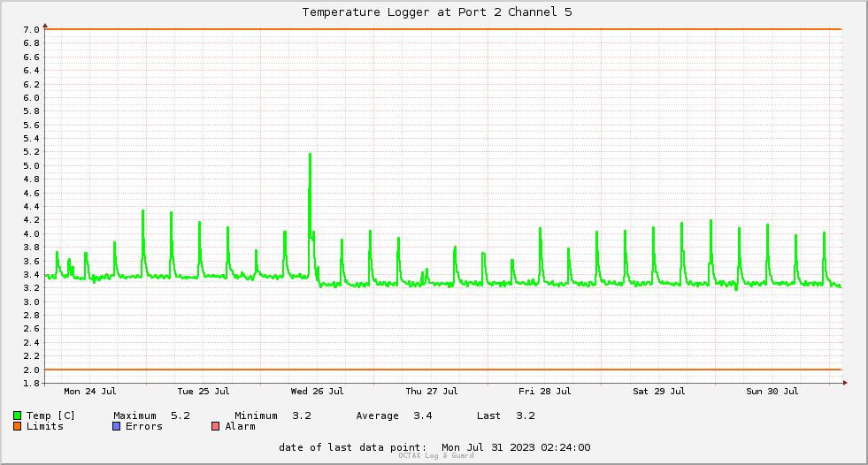The height and width of the screenshot is (465, 868).
Task: Click the 3.0 y-axis label
Action: 32,301
